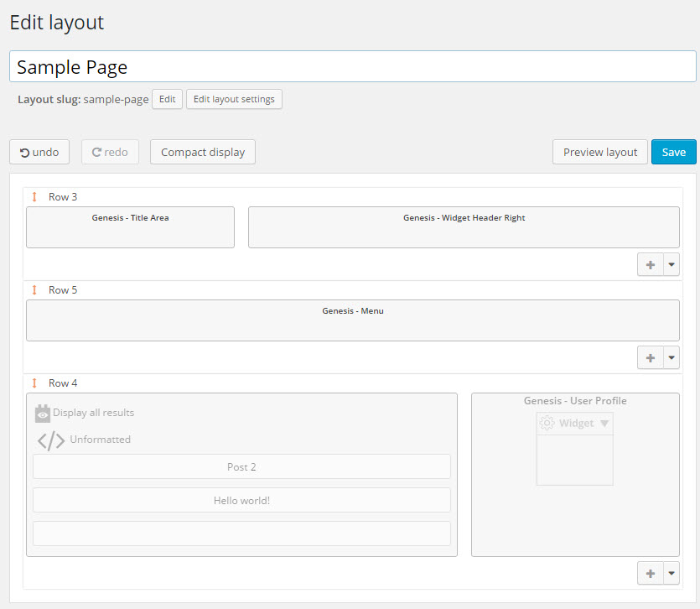700x609 pixels.
Task: Save the layout
Action: pos(674,152)
